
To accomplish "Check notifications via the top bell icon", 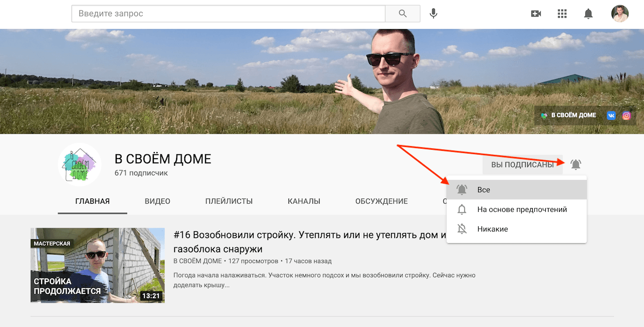I will point(588,14).
